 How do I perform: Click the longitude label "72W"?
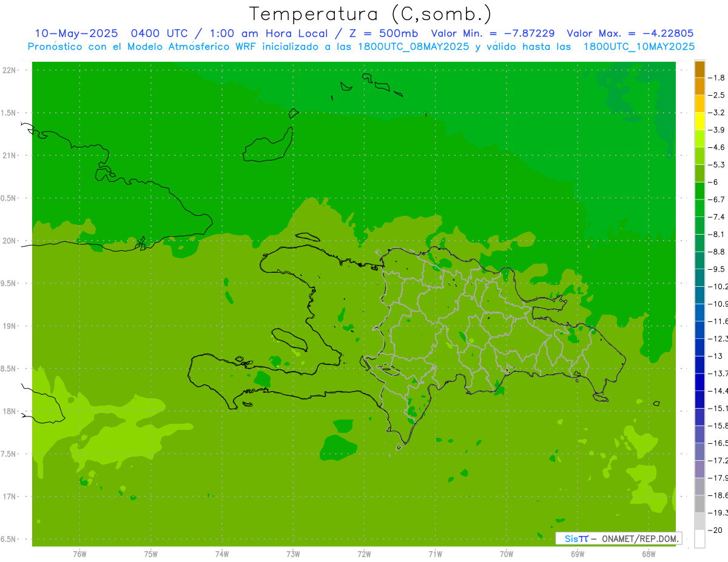(364, 554)
